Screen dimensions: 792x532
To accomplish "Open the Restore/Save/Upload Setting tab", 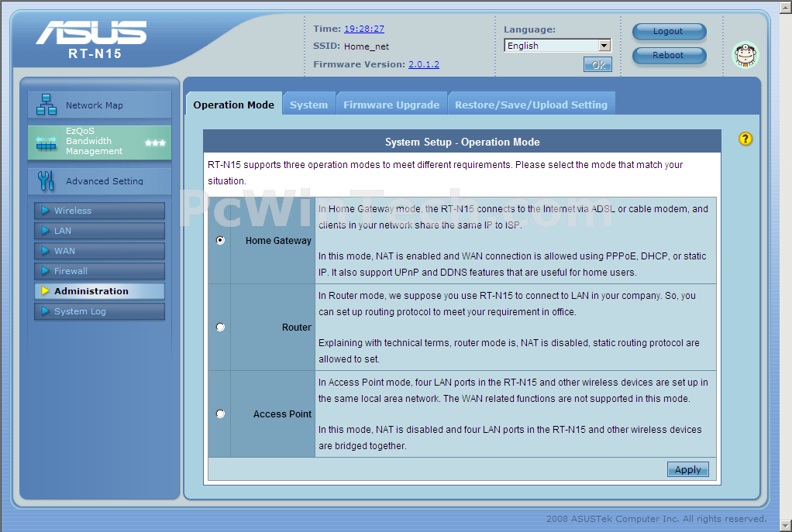I will click(532, 105).
